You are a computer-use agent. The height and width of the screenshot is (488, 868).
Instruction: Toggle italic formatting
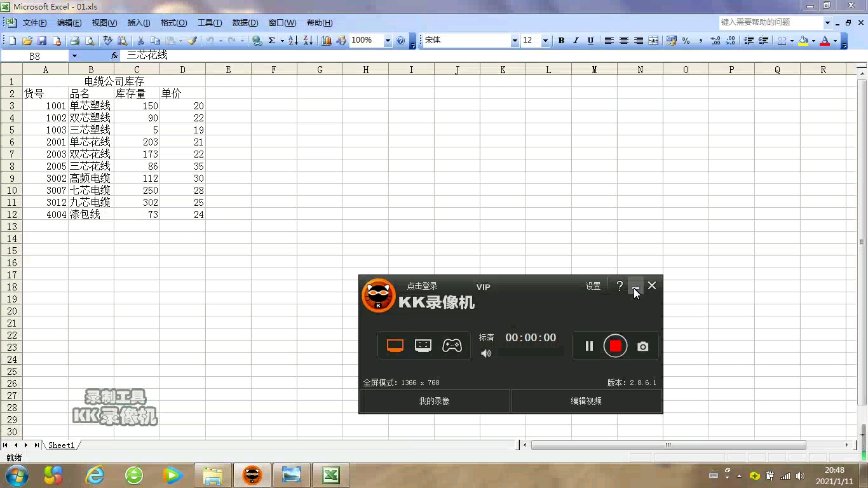[576, 40]
